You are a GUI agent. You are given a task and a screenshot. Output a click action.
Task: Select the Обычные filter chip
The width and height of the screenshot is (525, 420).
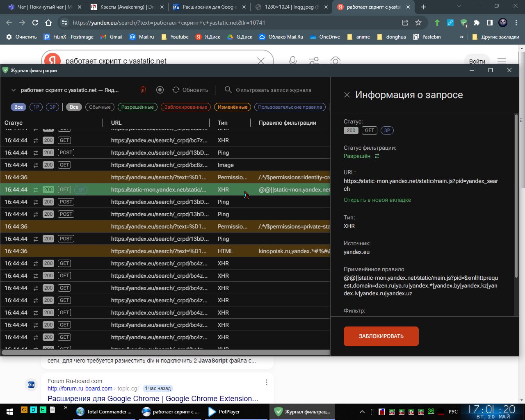100,107
